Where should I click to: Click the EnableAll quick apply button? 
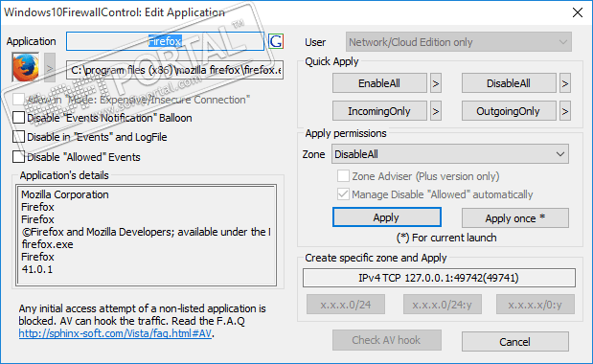click(x=379, y=83)
